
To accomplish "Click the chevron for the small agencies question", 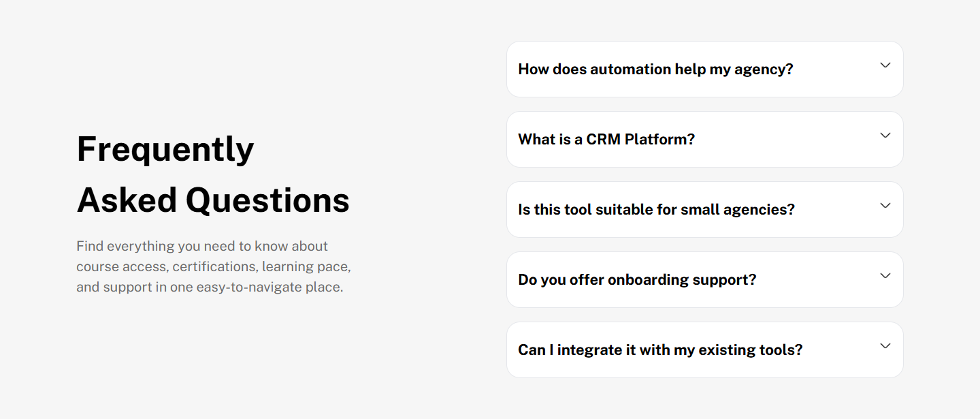I will (885, 206).
